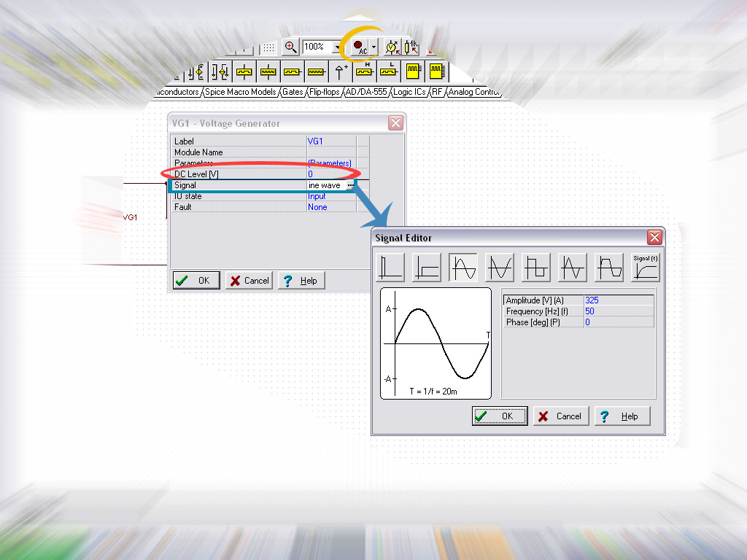Click Help in the Signal Editor dialog
This screenshot has width=747, height=560.
[622, 416]
